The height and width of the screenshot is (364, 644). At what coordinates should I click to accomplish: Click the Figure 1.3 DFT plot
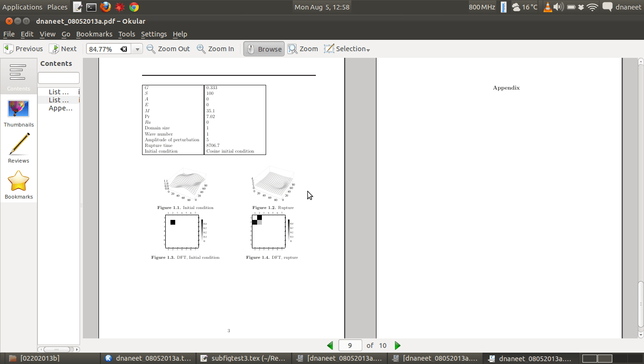pos(185,232)
